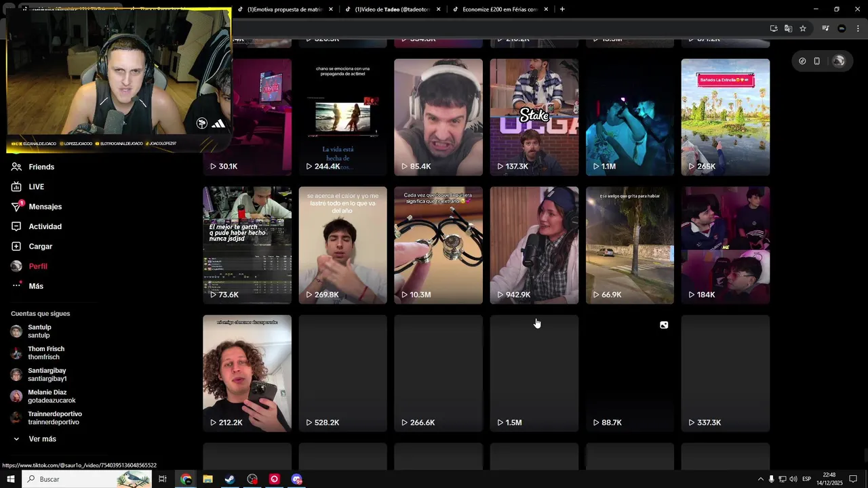Open Chrome profile avatar button

click(x=842, y=28)
